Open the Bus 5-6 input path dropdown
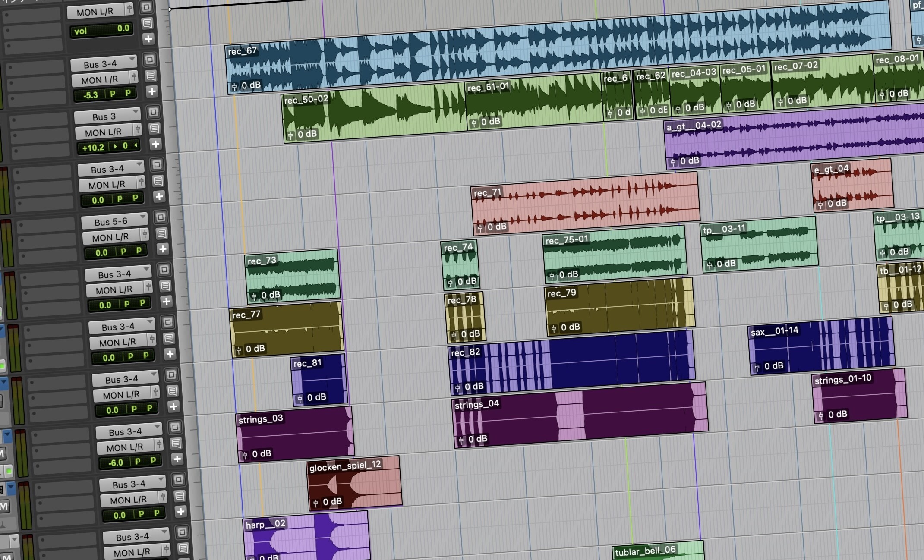 (x=114, y=222)
